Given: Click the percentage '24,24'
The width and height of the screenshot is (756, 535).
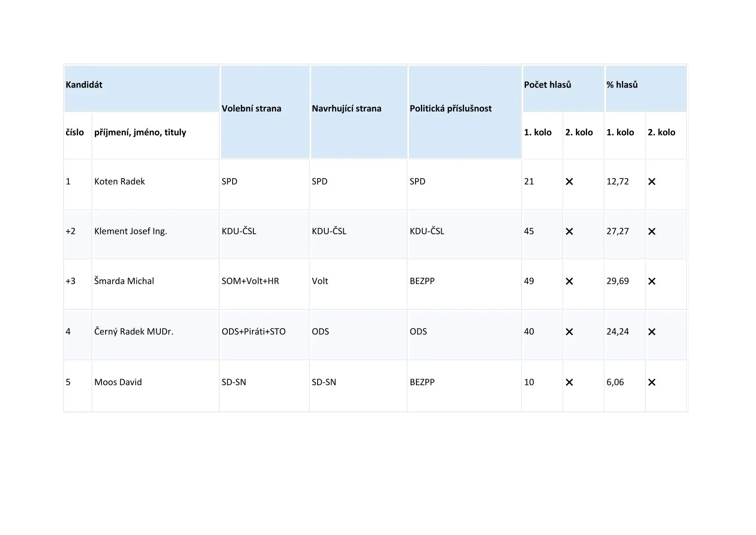Looking at the screenshot, I should click(618, 331).
